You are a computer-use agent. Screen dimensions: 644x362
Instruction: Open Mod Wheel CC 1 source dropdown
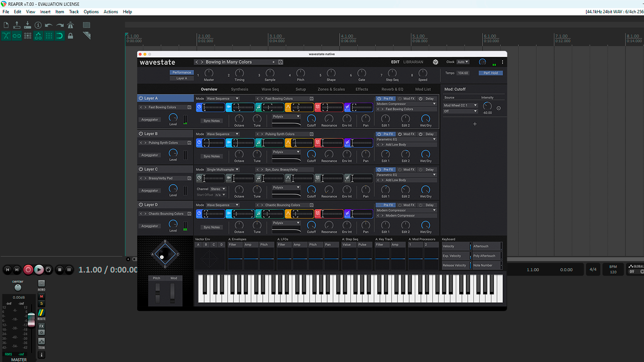click(x=461, y=105)
